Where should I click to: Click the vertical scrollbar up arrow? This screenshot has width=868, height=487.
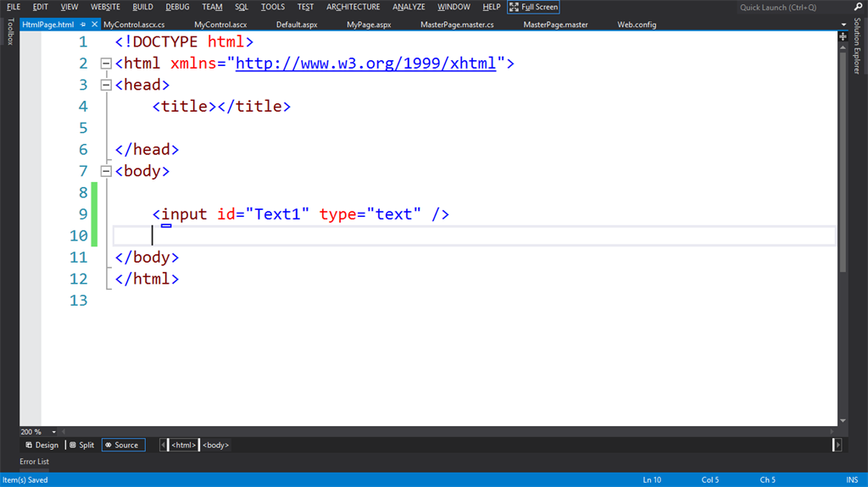(843, 47)
